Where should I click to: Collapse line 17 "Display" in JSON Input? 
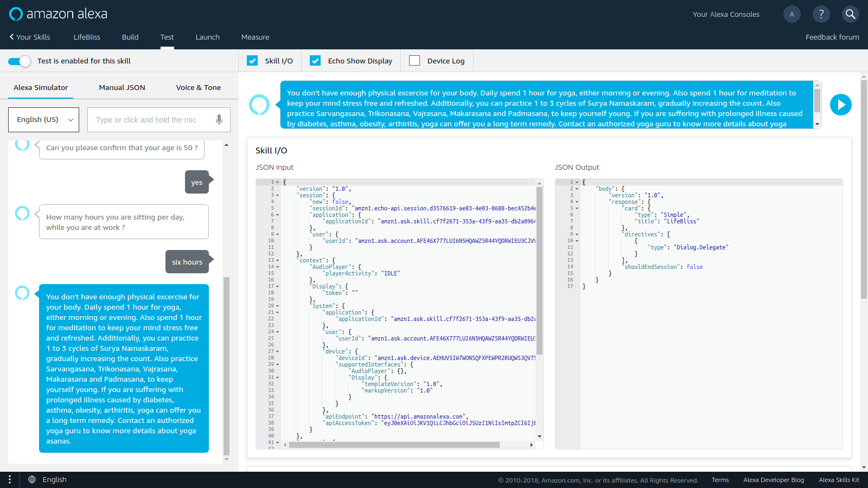coord(278,286)
